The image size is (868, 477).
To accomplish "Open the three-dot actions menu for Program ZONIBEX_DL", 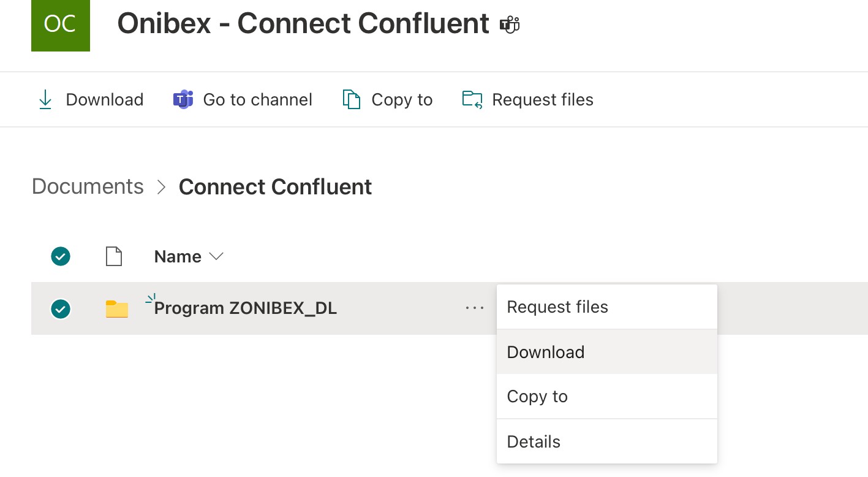I will click(475, 308).
